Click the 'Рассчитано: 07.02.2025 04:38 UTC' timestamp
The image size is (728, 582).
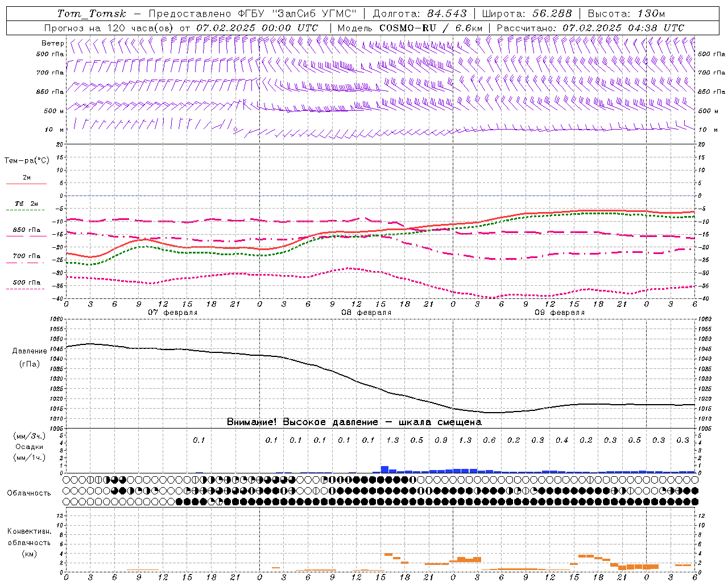pos(590,28)
